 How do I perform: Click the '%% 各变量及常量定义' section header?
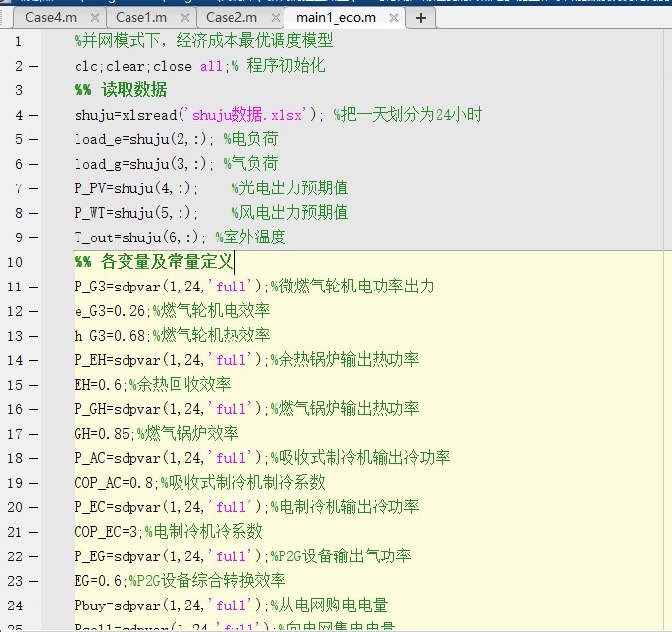(x=153, y=262)
